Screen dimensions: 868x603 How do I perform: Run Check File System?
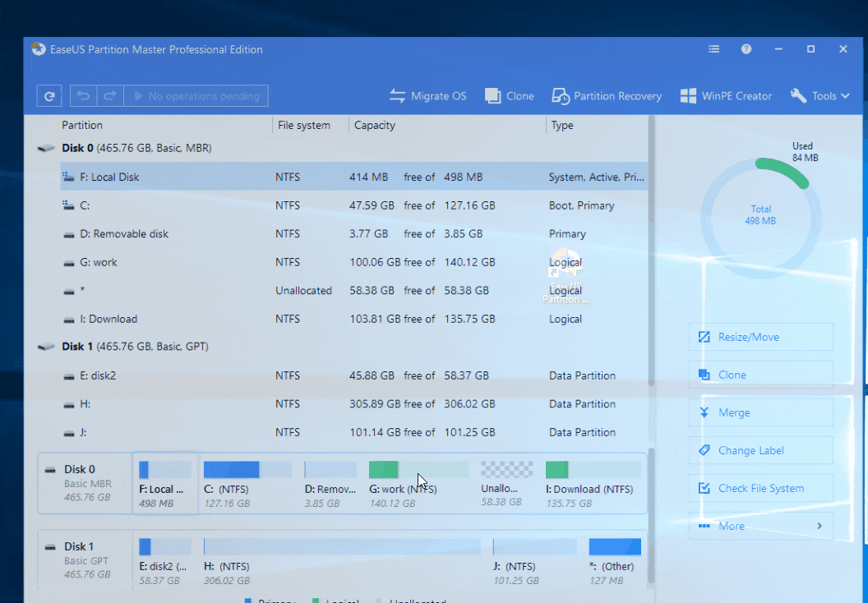point(760,488)
